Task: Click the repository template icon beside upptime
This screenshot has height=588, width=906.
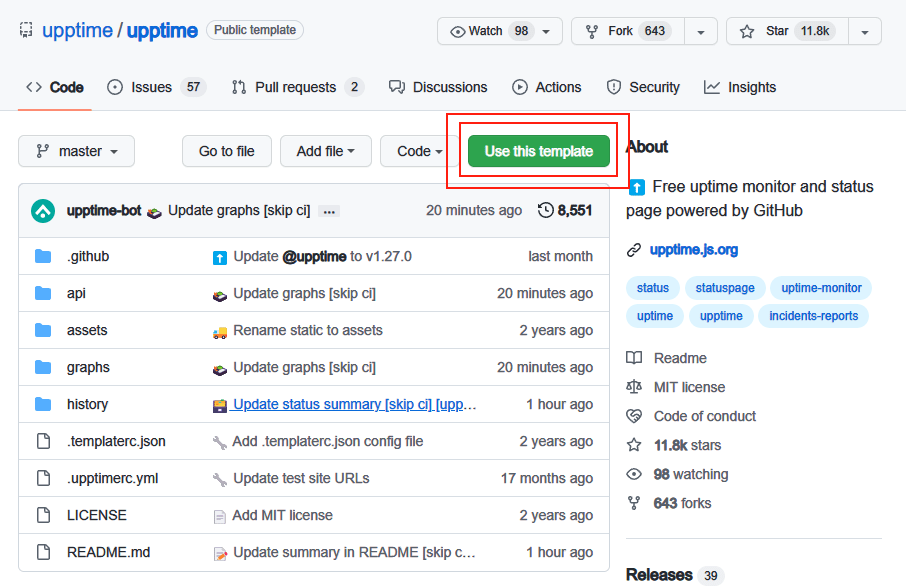Action: [26, 30]
